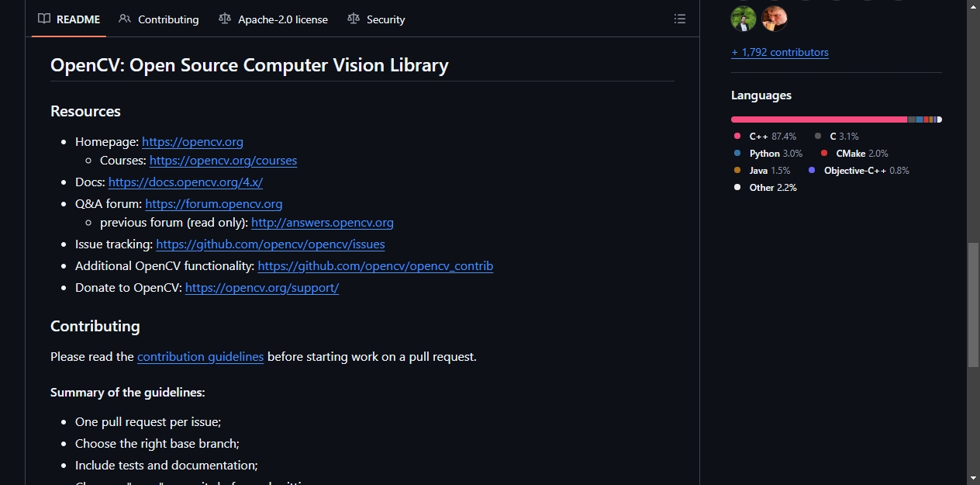
Task: Click the Contributing section heading
Action: coord(95,326)
